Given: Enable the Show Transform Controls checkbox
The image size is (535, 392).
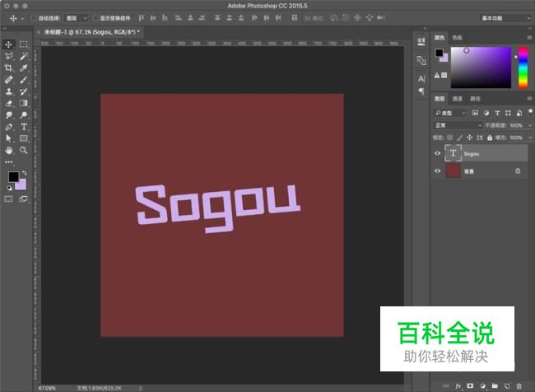Looking at the screenshot, I should pos(95,18).
